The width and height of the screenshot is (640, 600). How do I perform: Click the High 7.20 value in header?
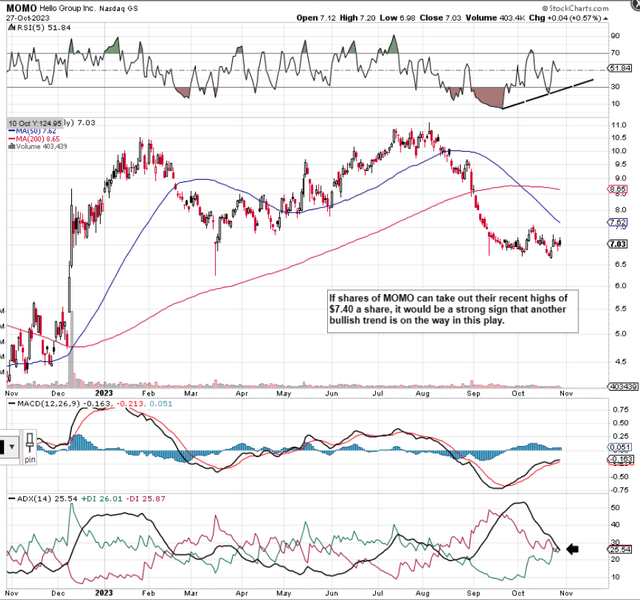[357, 18]
